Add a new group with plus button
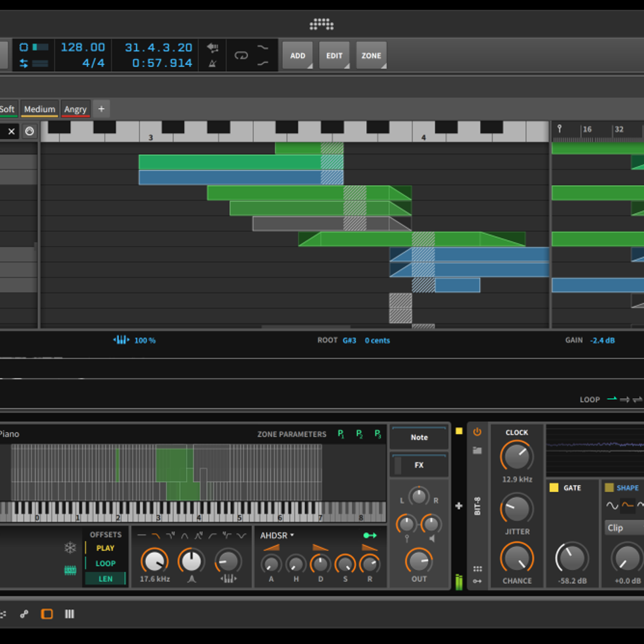The width and height of the screenshot is (644, 644). pos(101,109)
